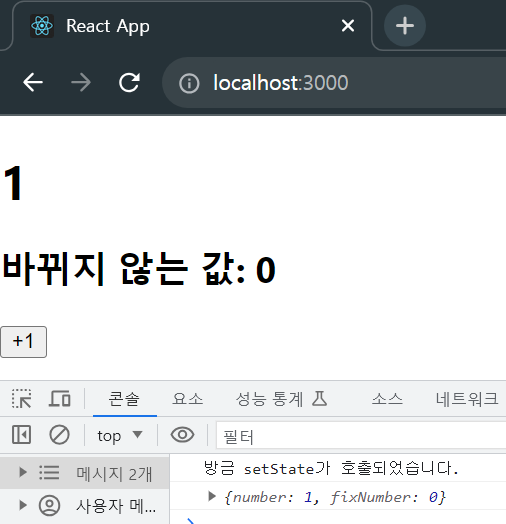The image size is (506, 524).
Task: Toggle the console sidebar panel icon
Action: pyautogui.click(x=21, y=435)
